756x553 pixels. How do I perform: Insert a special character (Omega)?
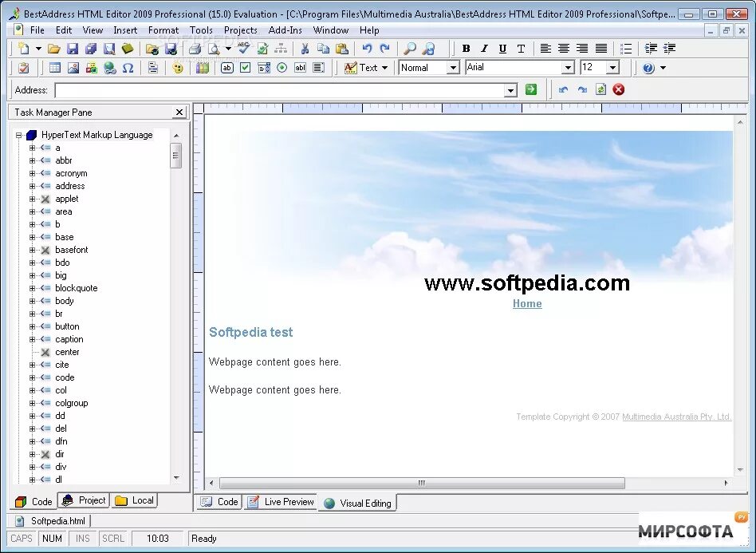click(128, 68)
